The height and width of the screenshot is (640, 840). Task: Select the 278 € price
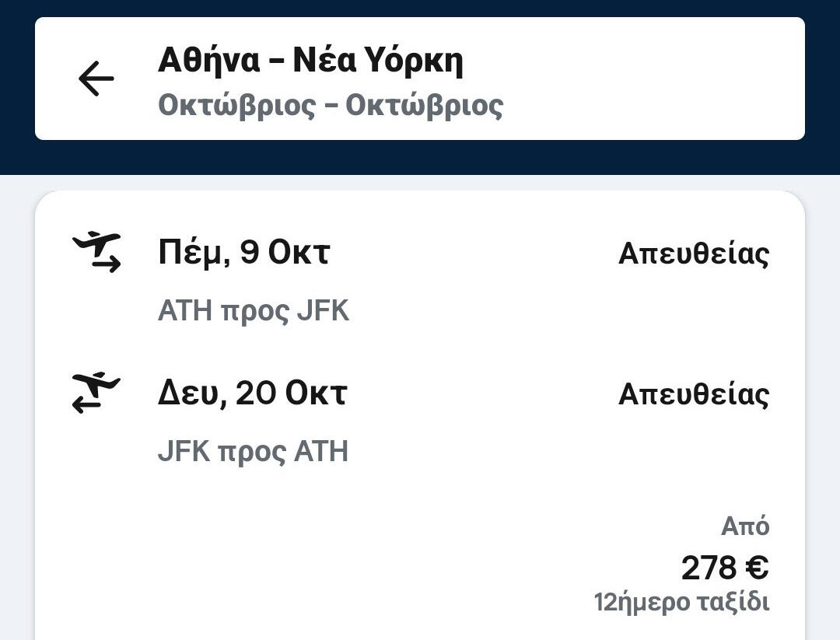[725, 568]
